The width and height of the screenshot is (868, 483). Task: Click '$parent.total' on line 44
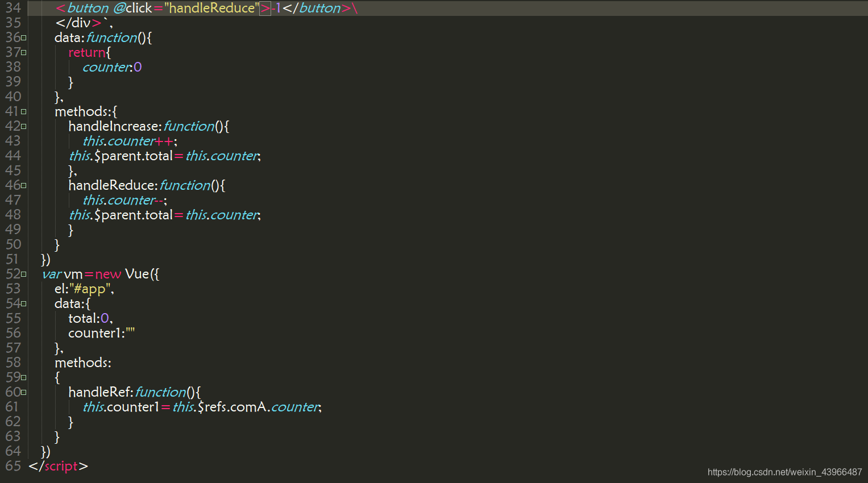134,156
